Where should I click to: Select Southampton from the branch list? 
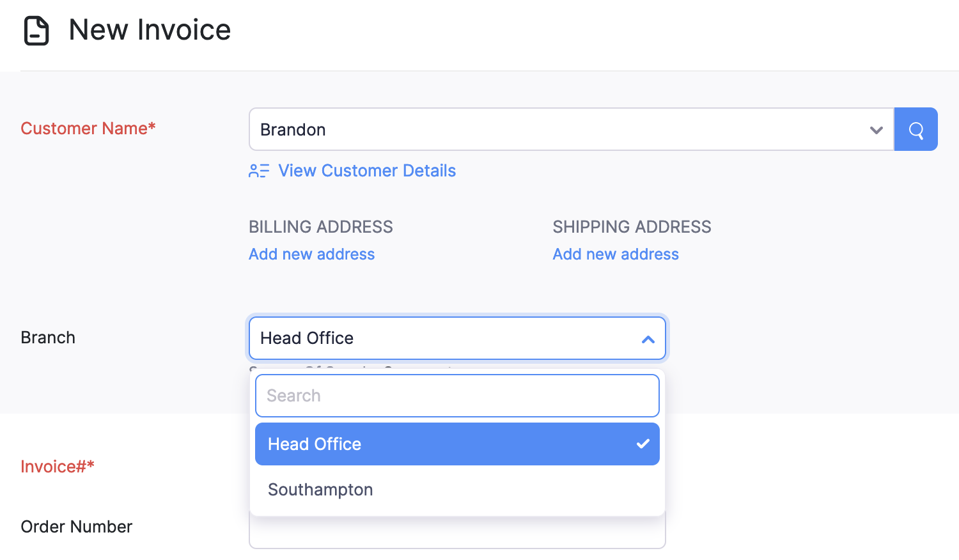point(320,490)
